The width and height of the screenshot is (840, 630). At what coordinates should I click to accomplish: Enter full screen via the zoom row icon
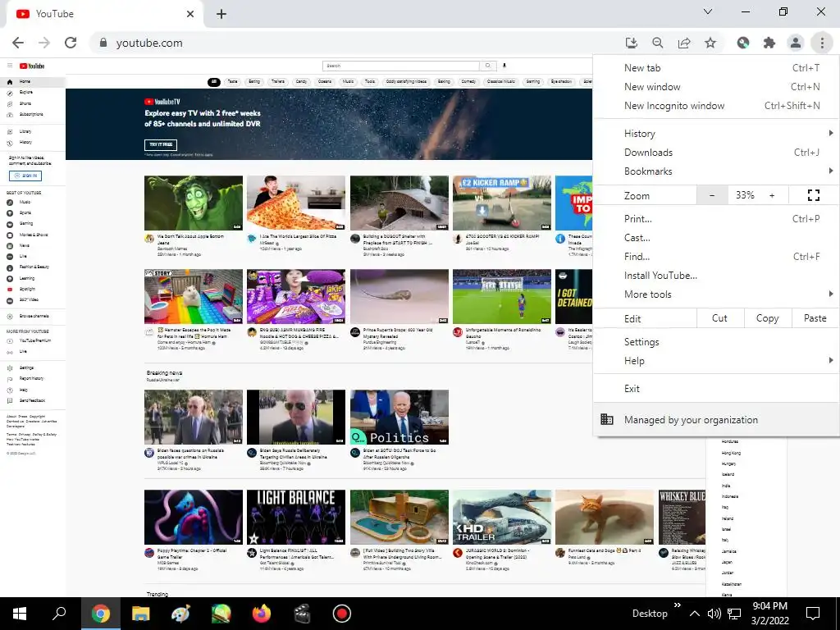[813, 195]
